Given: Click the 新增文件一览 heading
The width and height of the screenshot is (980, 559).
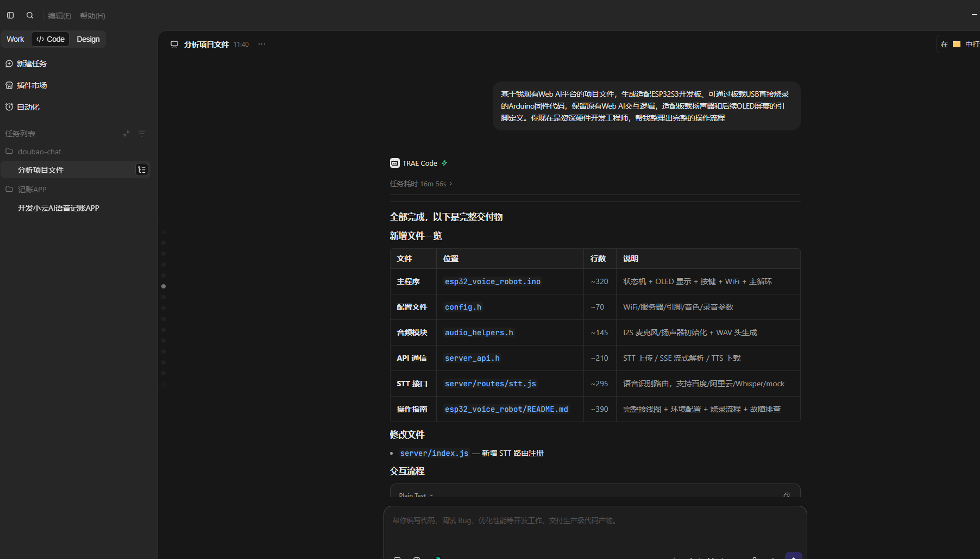Looking at the screenshot, I should click(x=416, y=236).
